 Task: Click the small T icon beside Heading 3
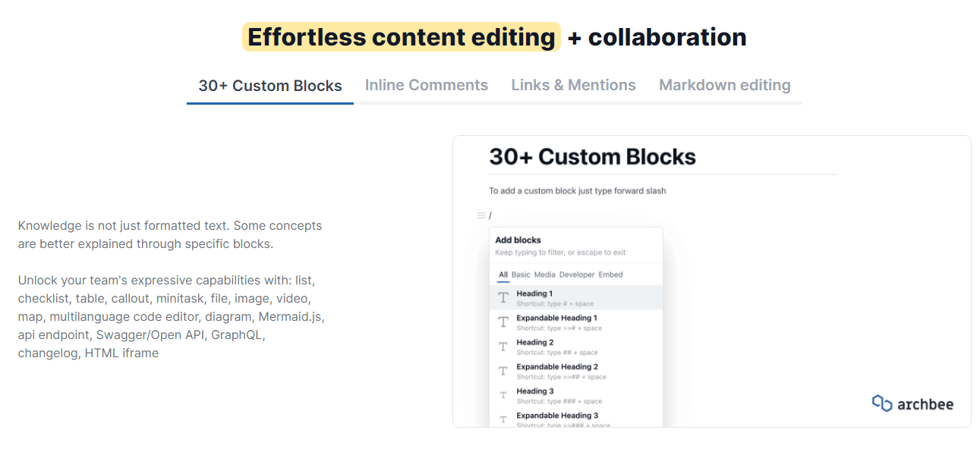[503, 395]
